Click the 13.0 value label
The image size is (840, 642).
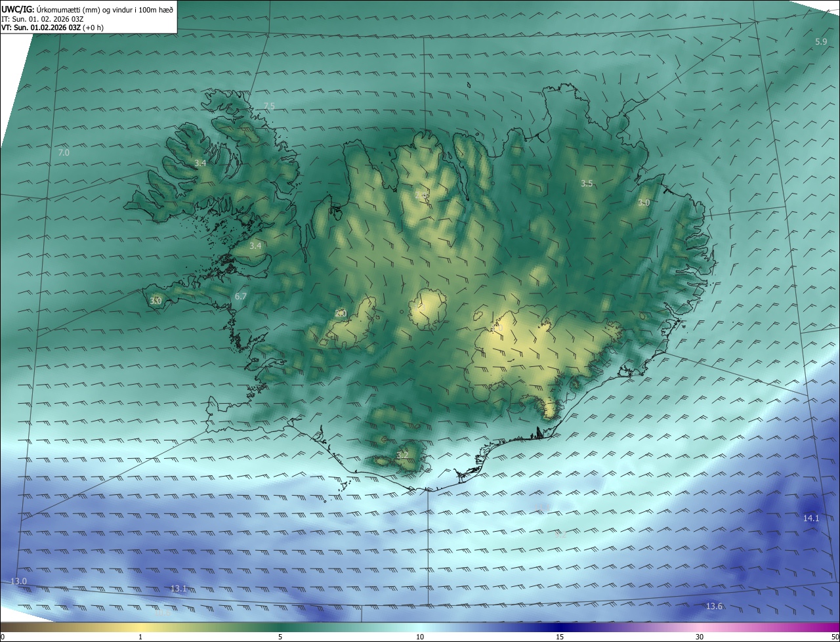pos(19,582)
